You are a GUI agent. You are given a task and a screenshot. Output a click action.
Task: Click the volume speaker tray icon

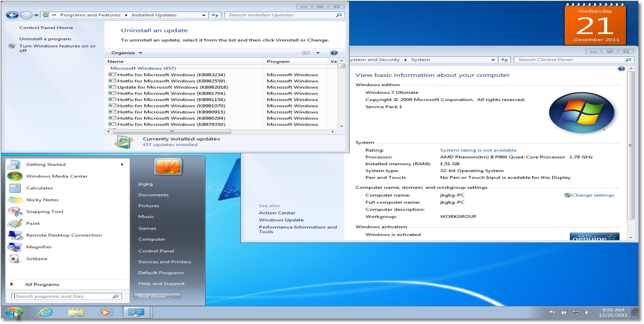[587, 312]
